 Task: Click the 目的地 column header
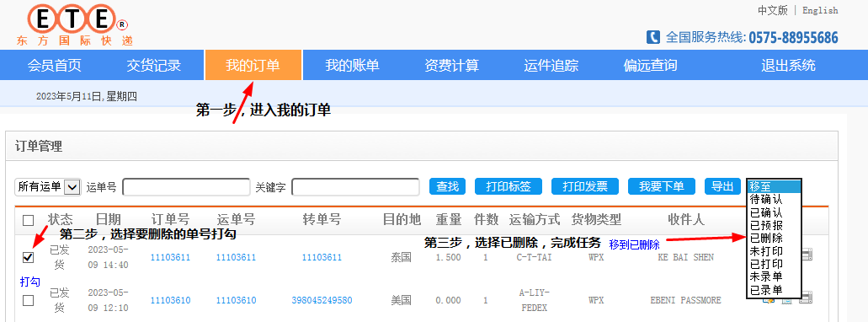click(402, 220)
